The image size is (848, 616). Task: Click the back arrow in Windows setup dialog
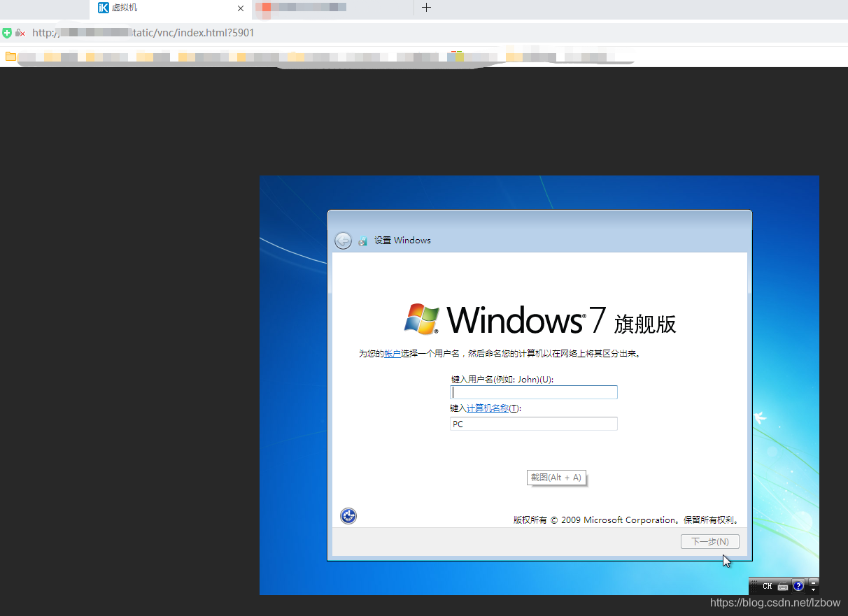pyautogui.click(x=343, y=241)
